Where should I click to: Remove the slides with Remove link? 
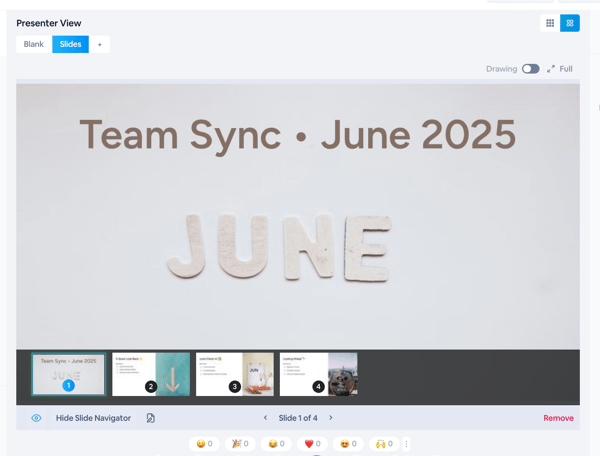pyautogui.click(x=558, y=418)
